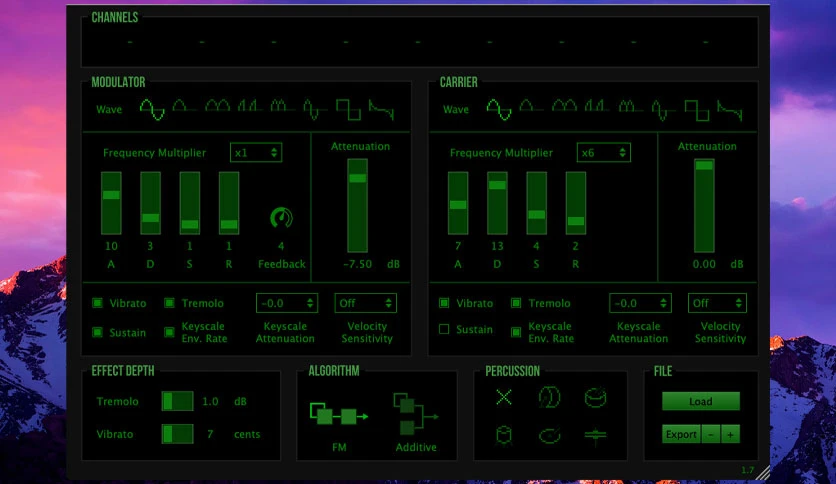Click the Export button
The width and height of the screenshot is (836, 484).
(681, 434)
